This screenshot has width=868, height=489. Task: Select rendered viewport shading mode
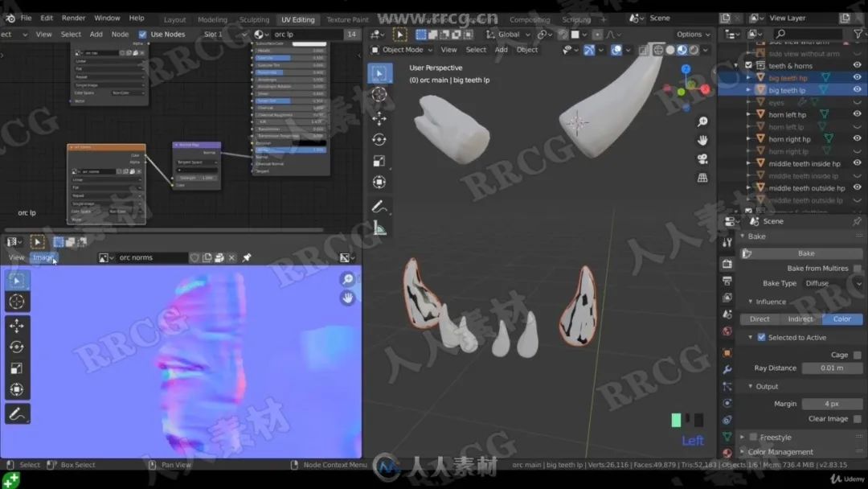coord(694,50)
